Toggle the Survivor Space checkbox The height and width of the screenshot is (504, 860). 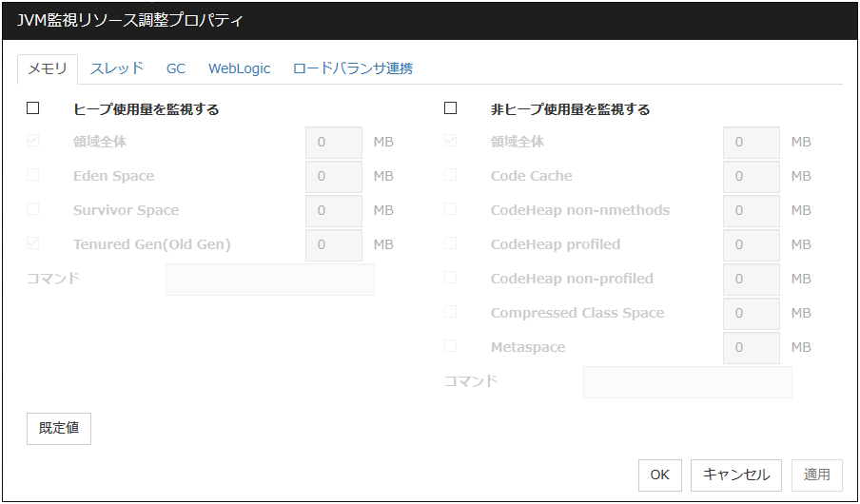tap(33, 209)
